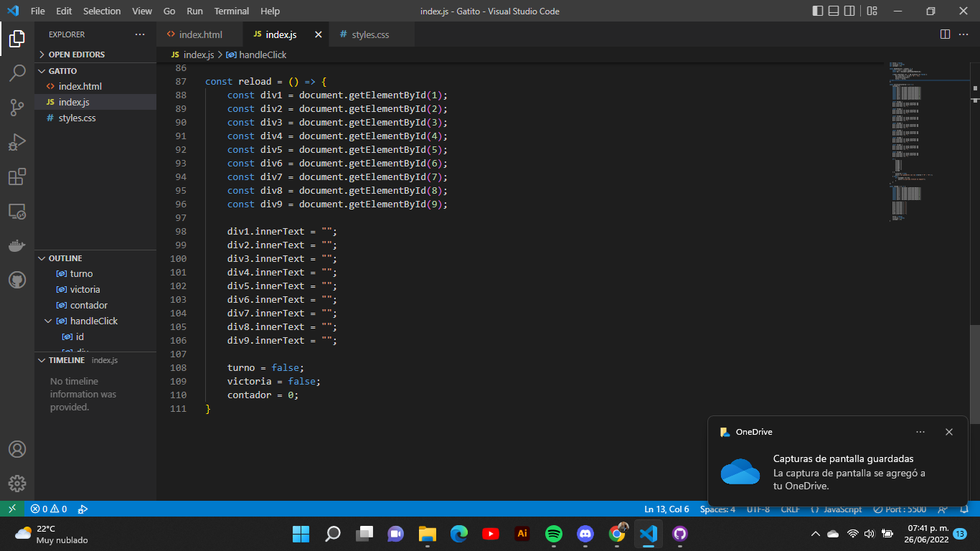Open the Docker view in activity bar
This screenshot has height=551, width=980.
17,245
